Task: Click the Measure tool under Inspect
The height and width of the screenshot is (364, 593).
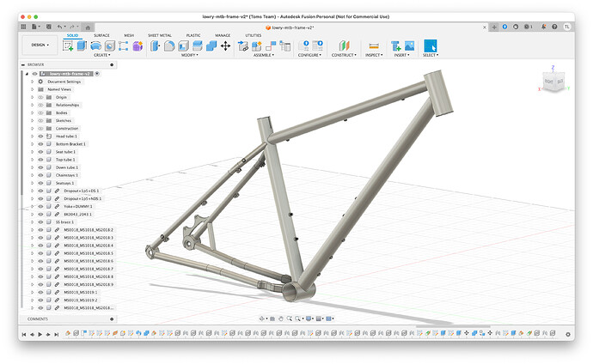Action: click(x=373, y=45)
